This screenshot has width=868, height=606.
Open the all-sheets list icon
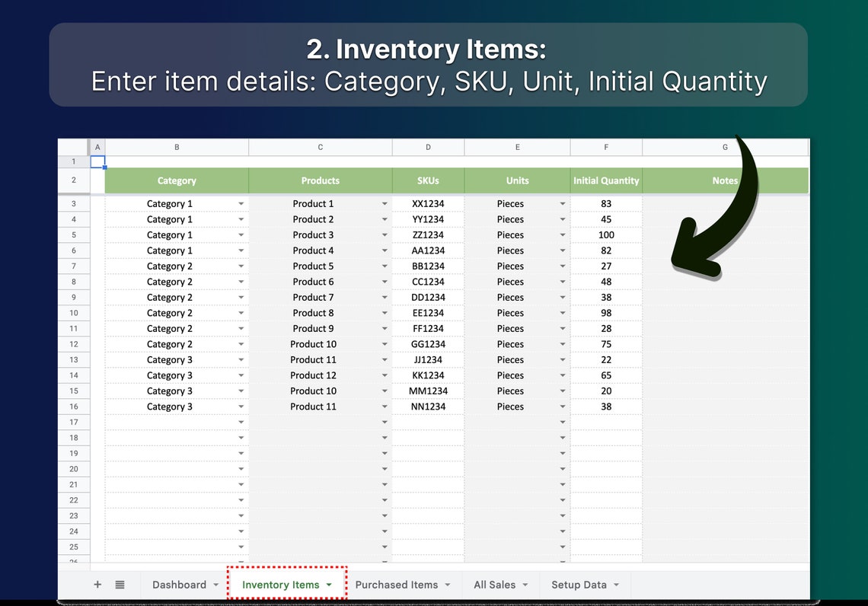120,584
